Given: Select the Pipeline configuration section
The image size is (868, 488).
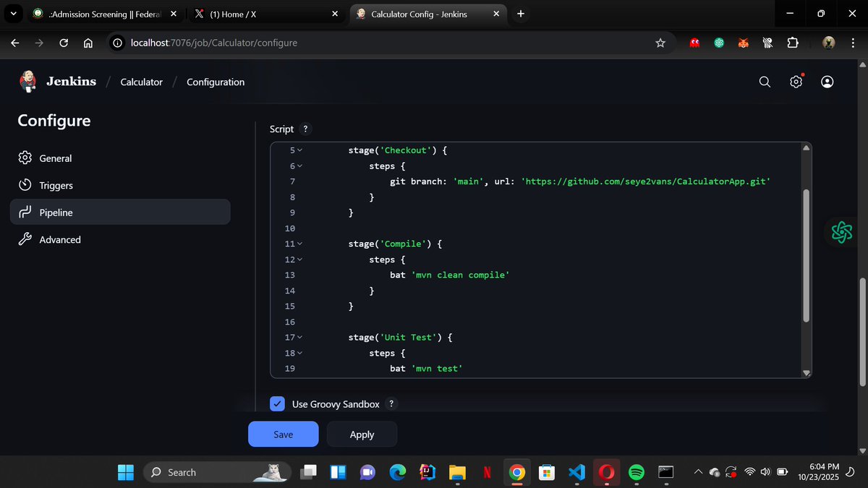Looking at the screenshot, I should click(x=120, y=213).
